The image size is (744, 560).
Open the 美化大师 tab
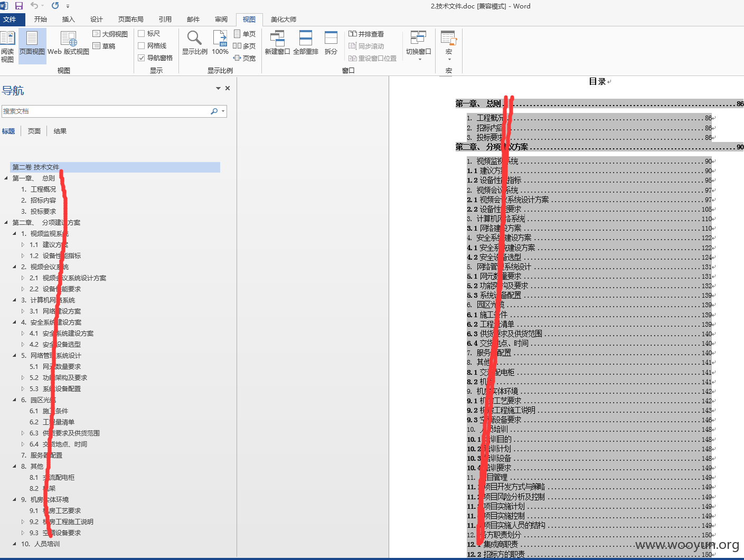click(x=284, y=20)
